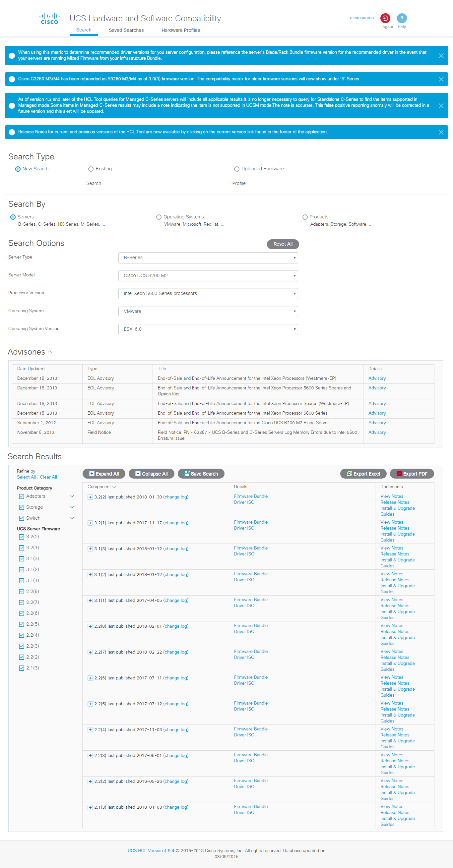Open the Operating System Version dropdown
Viewport: 453px width, 868px height.
[208, 329]
